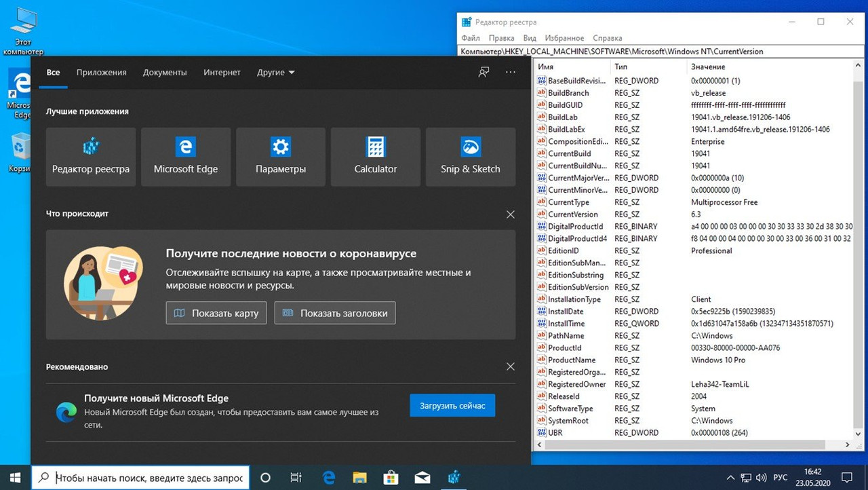Select the UBR DWORD value icon

coord(542,432)
